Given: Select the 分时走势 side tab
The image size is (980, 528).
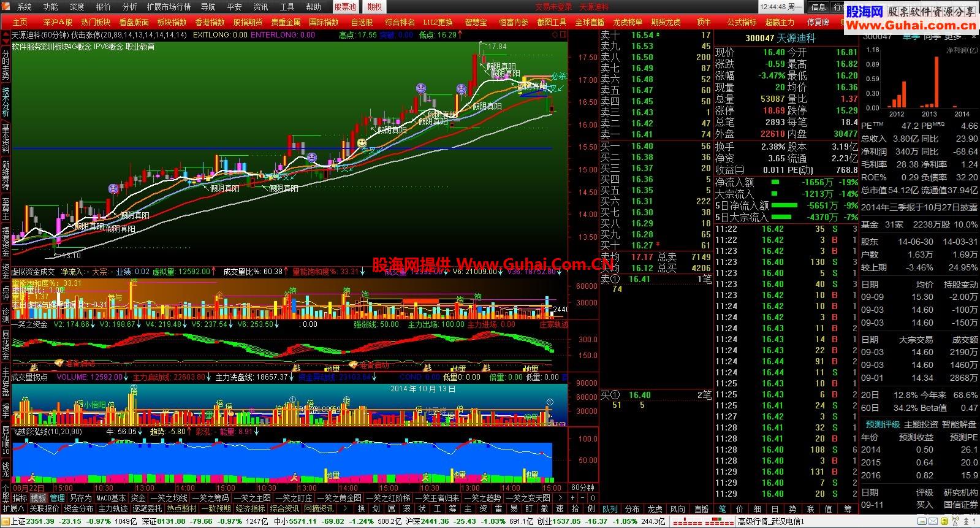Looking at the screenshot, I should point(6,64).
